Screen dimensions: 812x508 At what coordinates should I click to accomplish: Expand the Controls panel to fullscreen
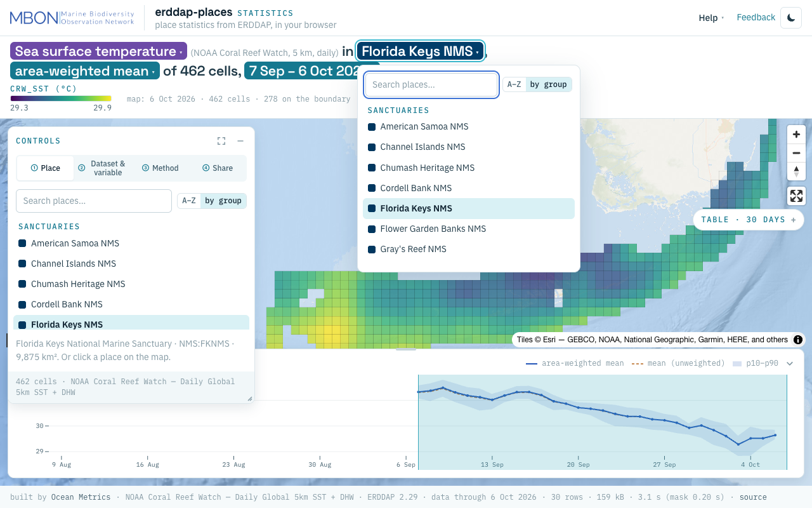coord(221,141)
